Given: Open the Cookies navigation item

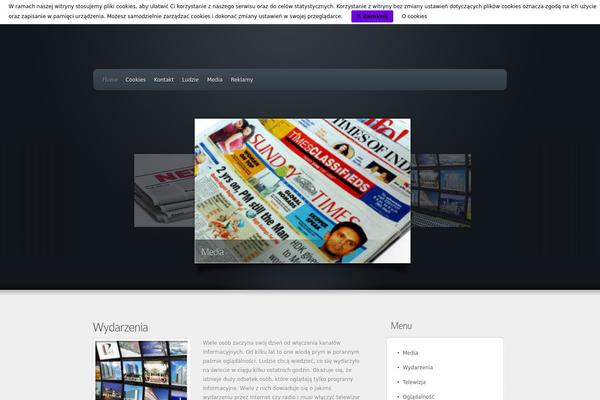Looking at the screenshot, I should tap(135, 80).
